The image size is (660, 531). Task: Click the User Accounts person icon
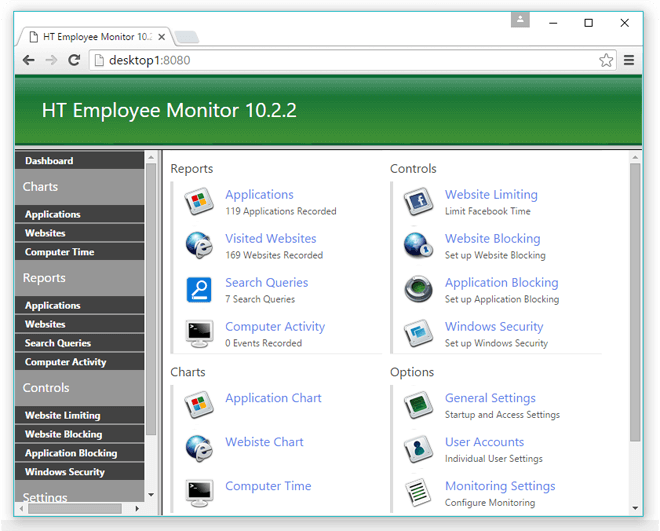coord(418,449)
